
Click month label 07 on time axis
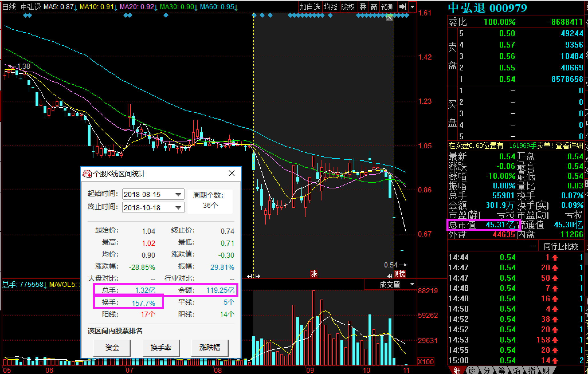tap(130, 370)
